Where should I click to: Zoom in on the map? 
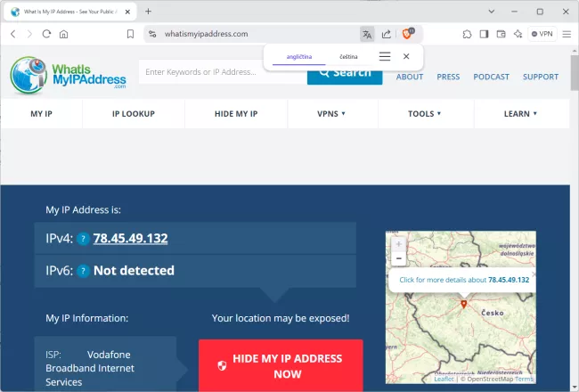click(x=398, y=243)
